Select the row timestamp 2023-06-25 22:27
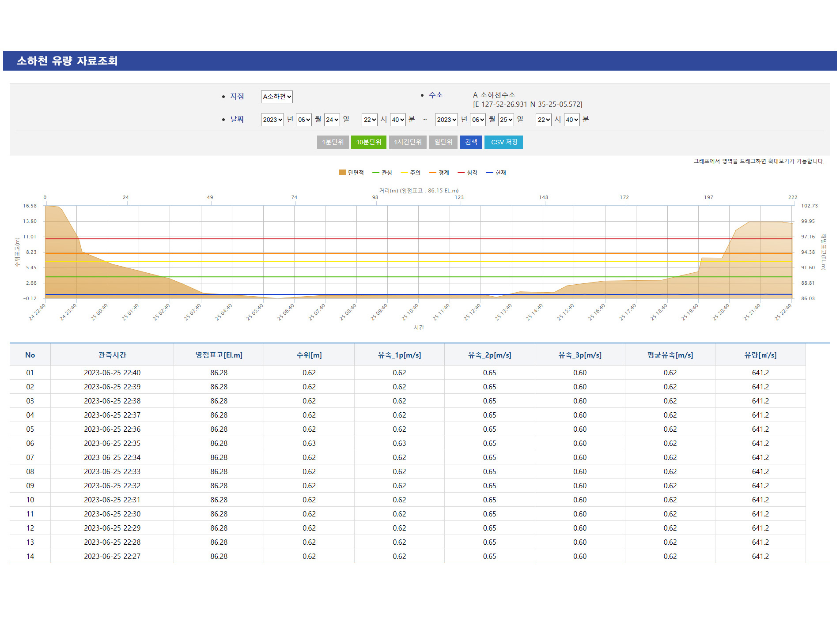Viewport: 840px width, 618px height. tap(112, 556)
